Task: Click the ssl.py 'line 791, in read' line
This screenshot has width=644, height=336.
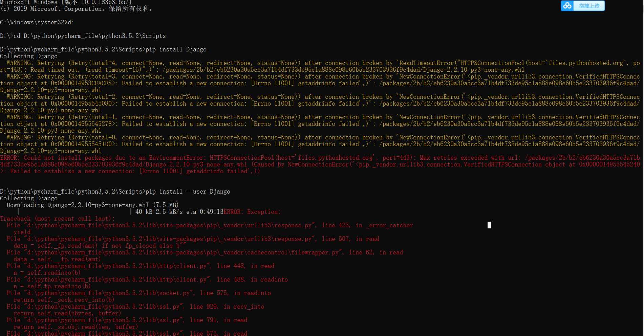Action: coord(127,320)
